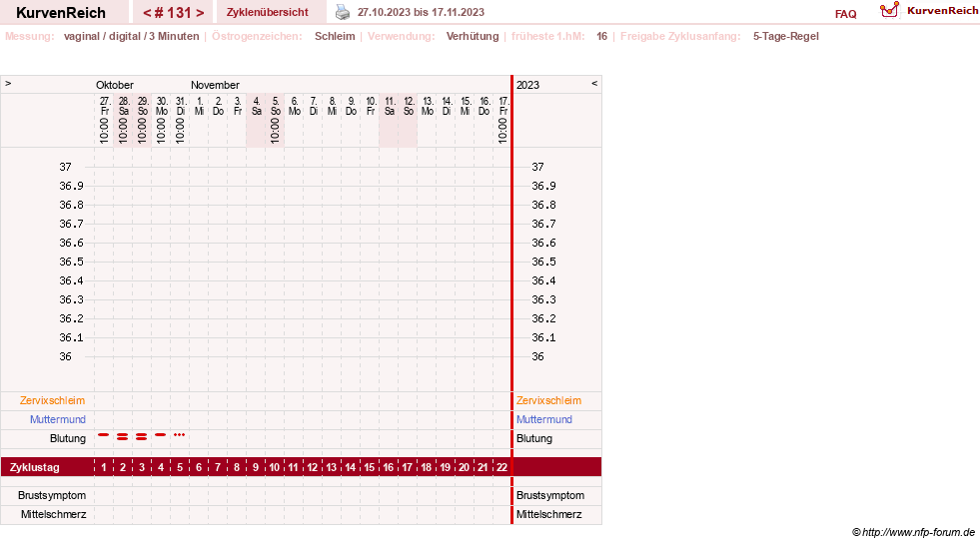Click the left Mittelschmerz row label
Screen dimensions: 980x544
point(53,514)
